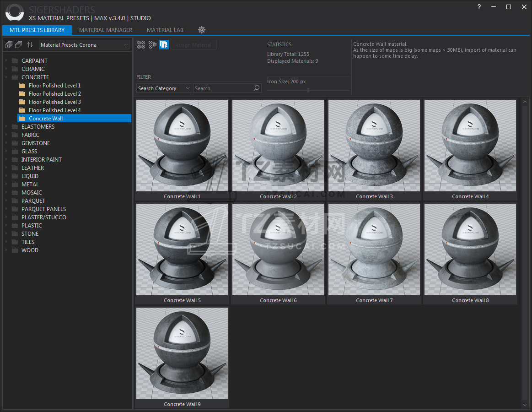Click the SIGERSHADERS logo icon
This screenshot has width=532, height=412.
(15, 12)
